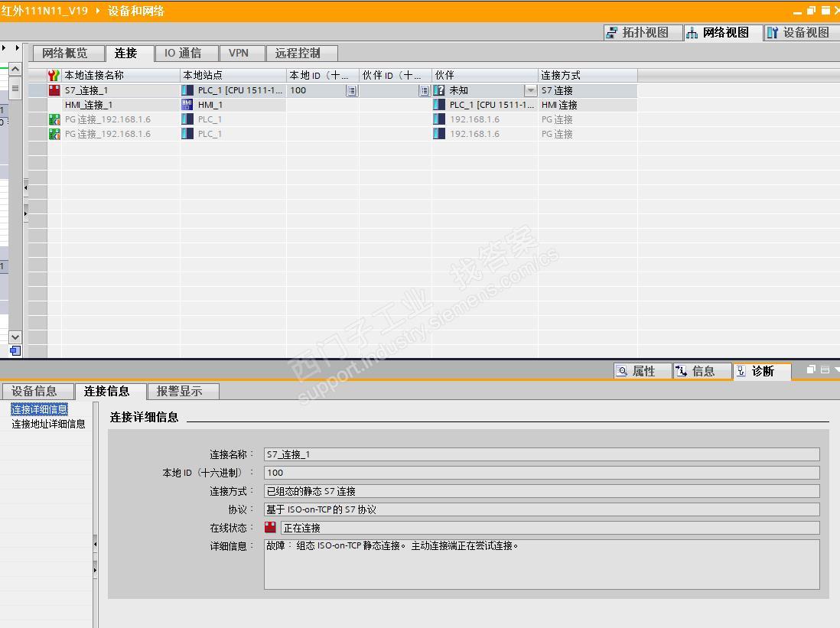Sort by 伙伴 column header
The height and width of the screenshot is (628, 840).
pos(485,75)
